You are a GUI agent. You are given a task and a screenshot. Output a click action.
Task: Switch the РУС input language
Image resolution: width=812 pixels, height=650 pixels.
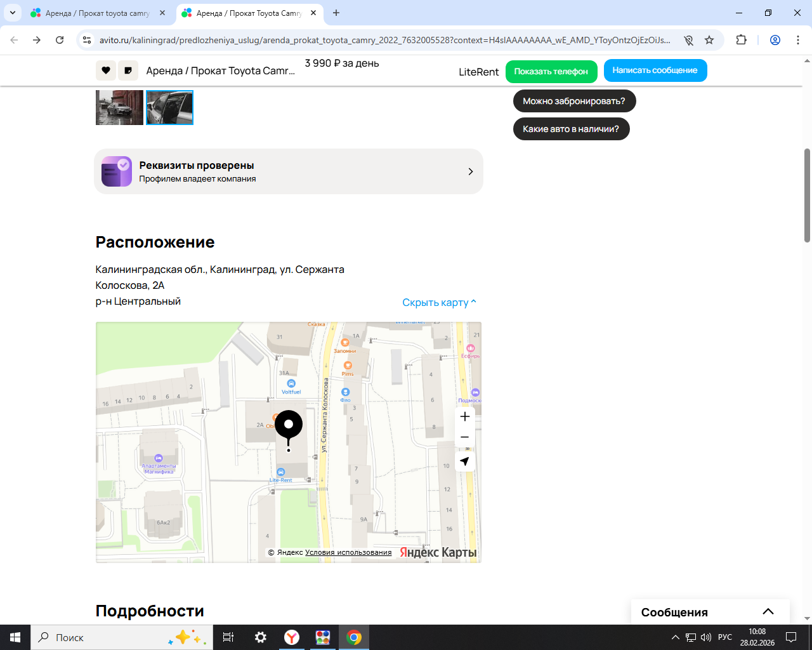pyautogui.click(x=725, y=637)
